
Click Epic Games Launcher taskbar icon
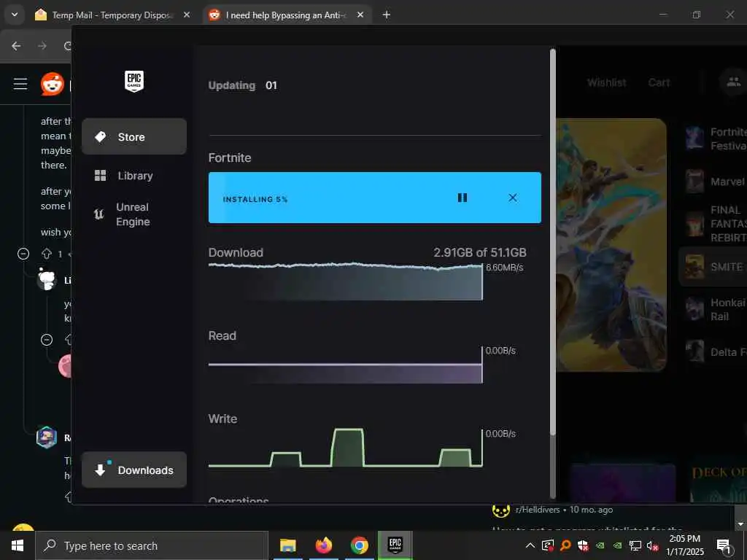pos(395,545)
